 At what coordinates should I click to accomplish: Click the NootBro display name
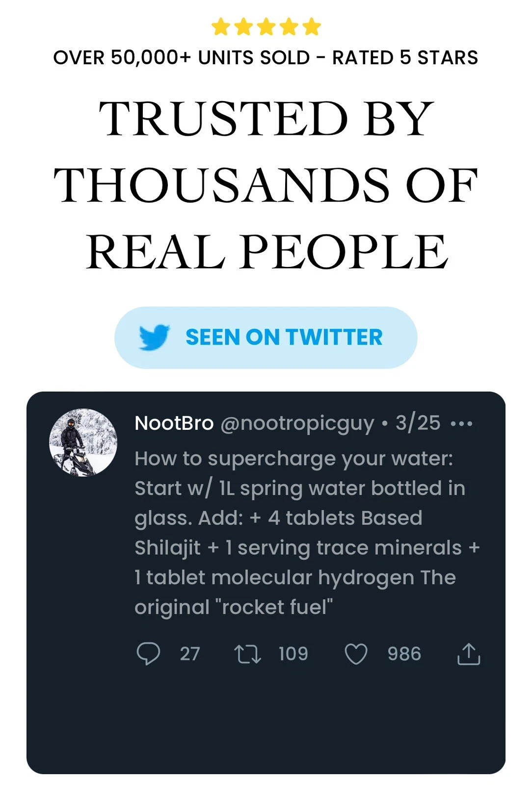pyautogui.click(x=174, y=423)
